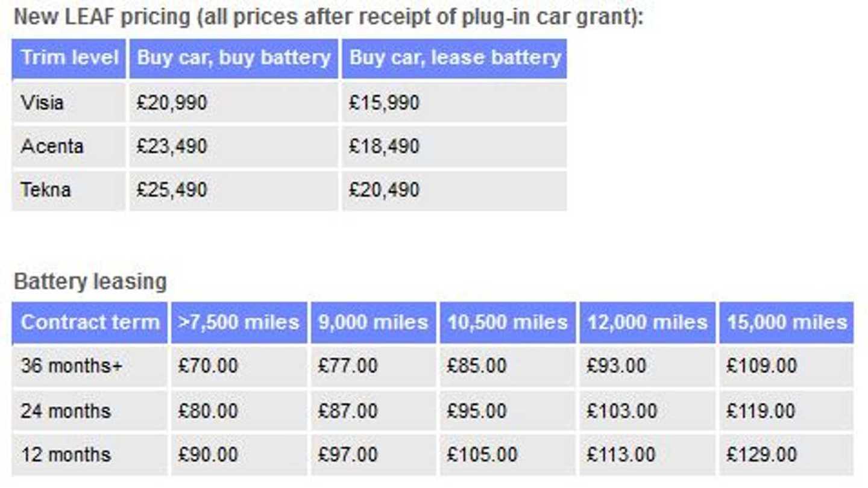This screenshot has height=488, width=868.
Task: Click the Trim level column header
Action: click(69, 58)
